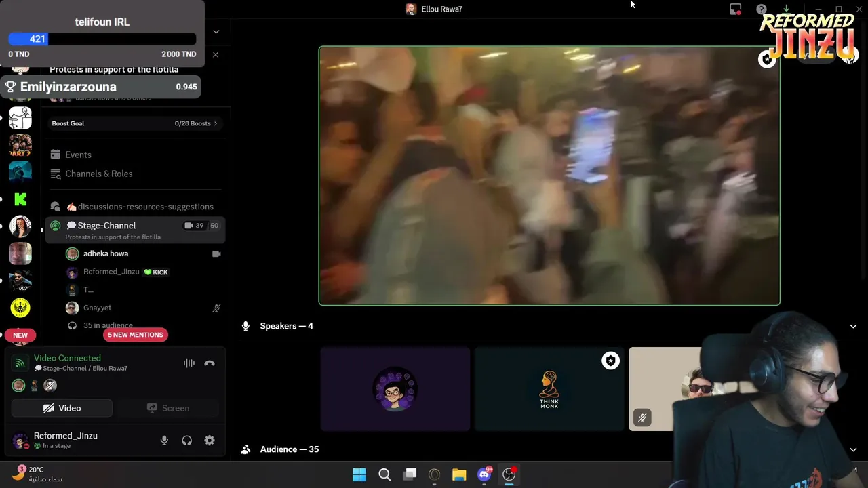Open the dark teal figure server icon
This screenshot has width=868, height=488.
click(x=20, y=172)
